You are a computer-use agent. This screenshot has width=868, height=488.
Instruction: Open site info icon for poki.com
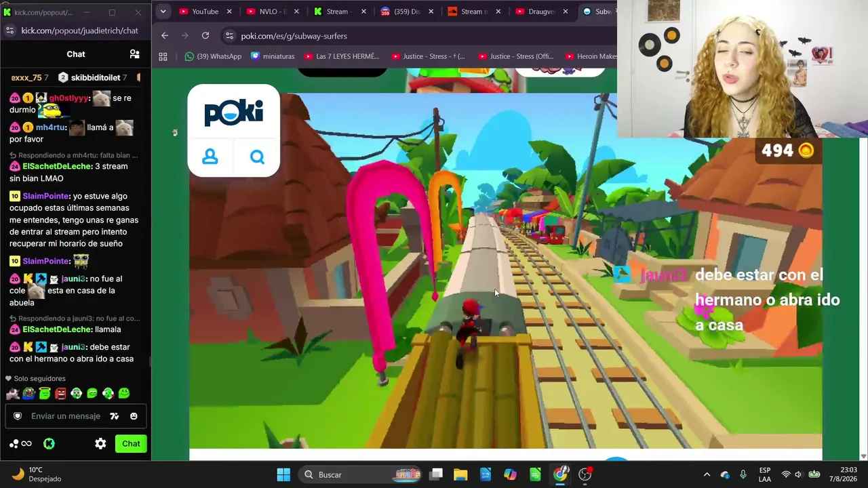(x=229, y=36)
